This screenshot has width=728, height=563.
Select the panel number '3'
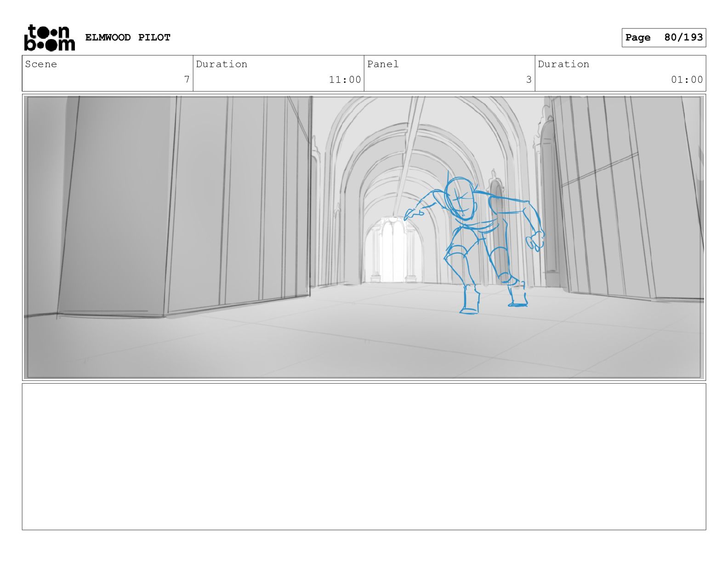click(529, 80)
